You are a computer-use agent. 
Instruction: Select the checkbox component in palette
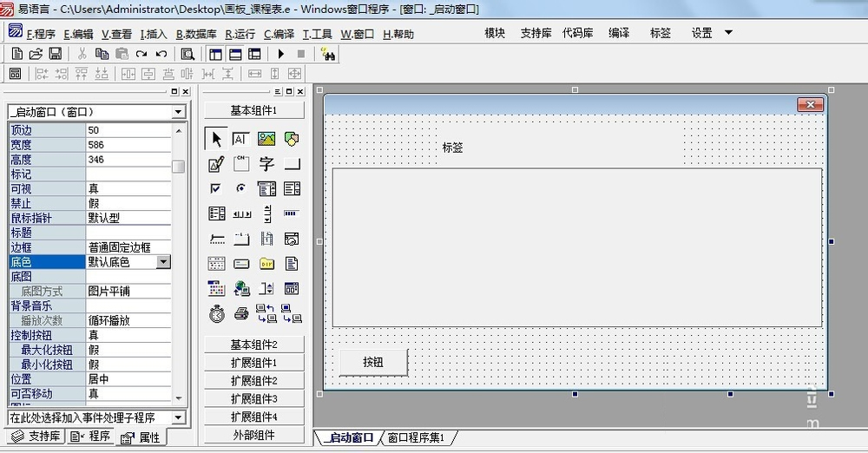click(x=216, y=188)
